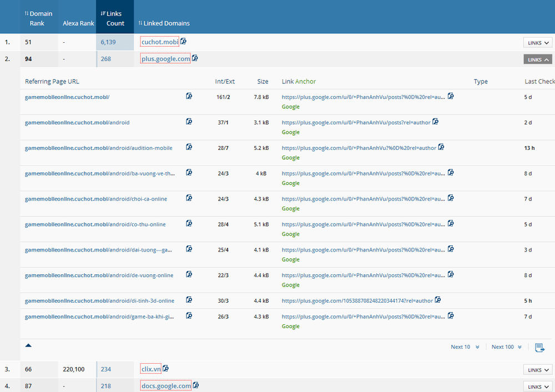Open the clix.vn domain link

151,369
